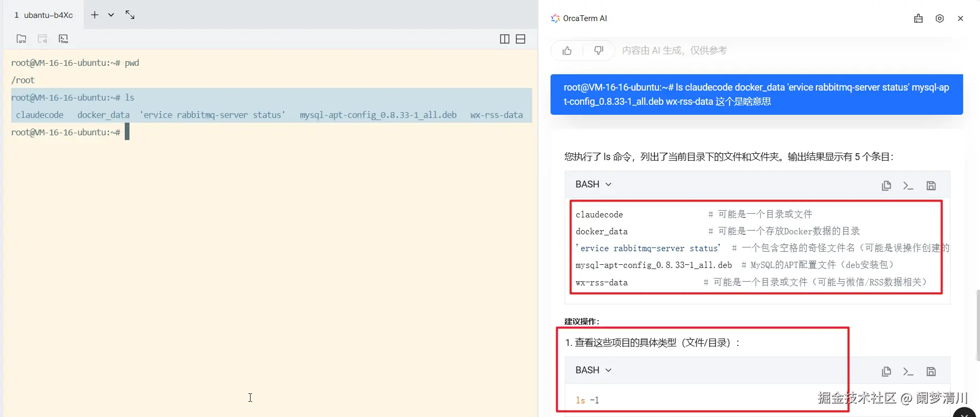Split terminal into left-right columns

pyautogui.click(x=504, y=39)
